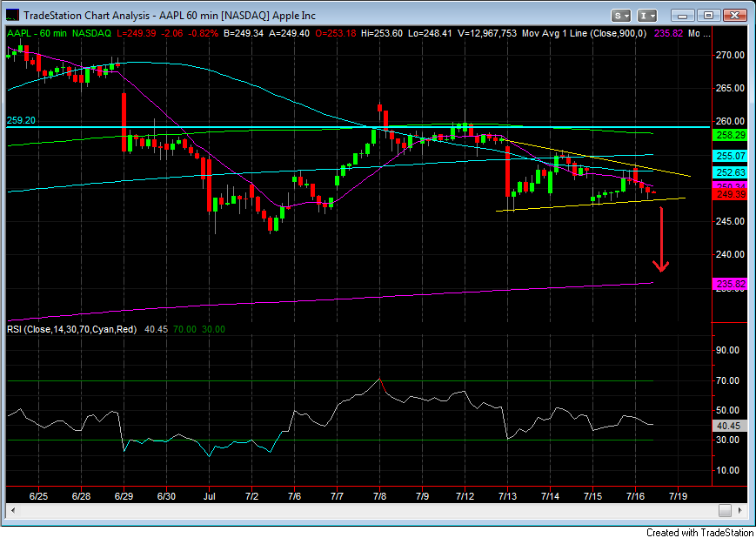Click the cyan 252.63 price axis marker
The height and width of the screenshot is (538, 756).
(729, 172)
